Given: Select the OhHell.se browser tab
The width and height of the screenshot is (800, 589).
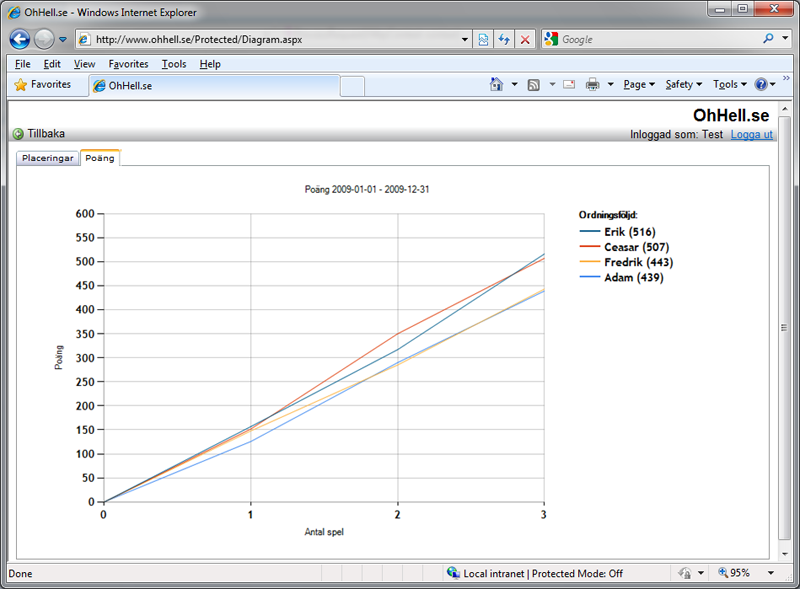Looking at the screenshot, I should click(215, 86).
